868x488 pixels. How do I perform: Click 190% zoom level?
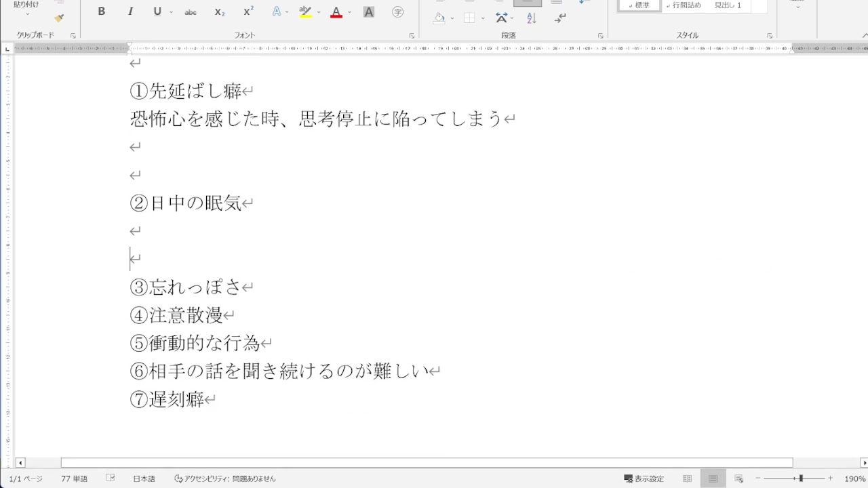[x=854, y=479]
